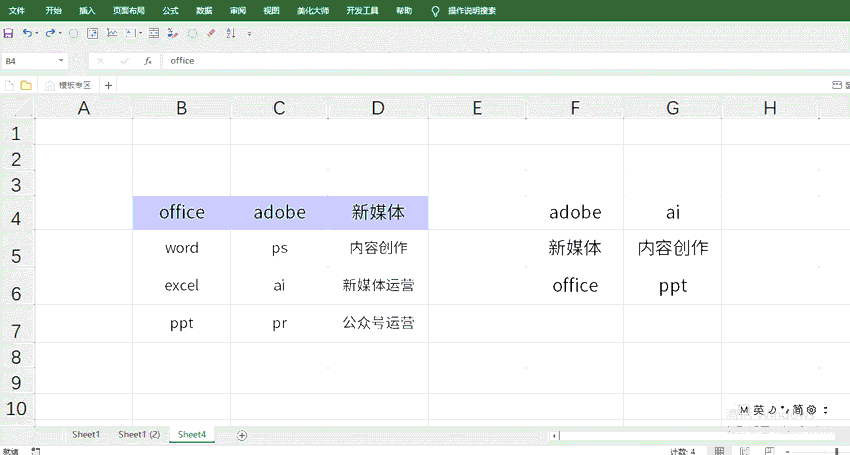Click the Insert Function fx icon

(x=147, y=61)
